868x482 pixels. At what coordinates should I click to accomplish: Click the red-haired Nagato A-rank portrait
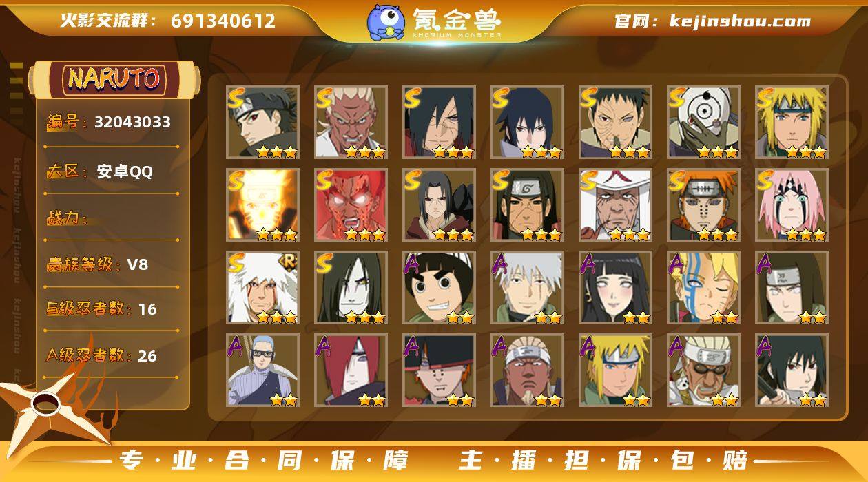[351, 370]
